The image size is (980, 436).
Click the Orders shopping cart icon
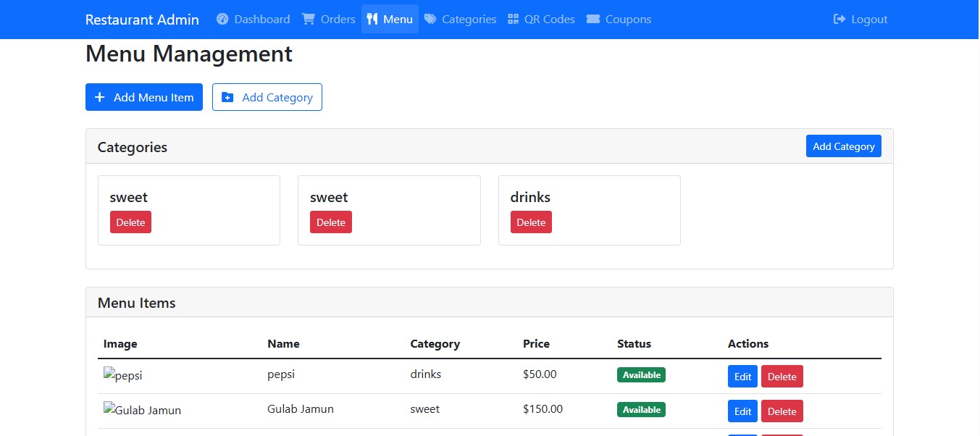click(x=309, y=20)
